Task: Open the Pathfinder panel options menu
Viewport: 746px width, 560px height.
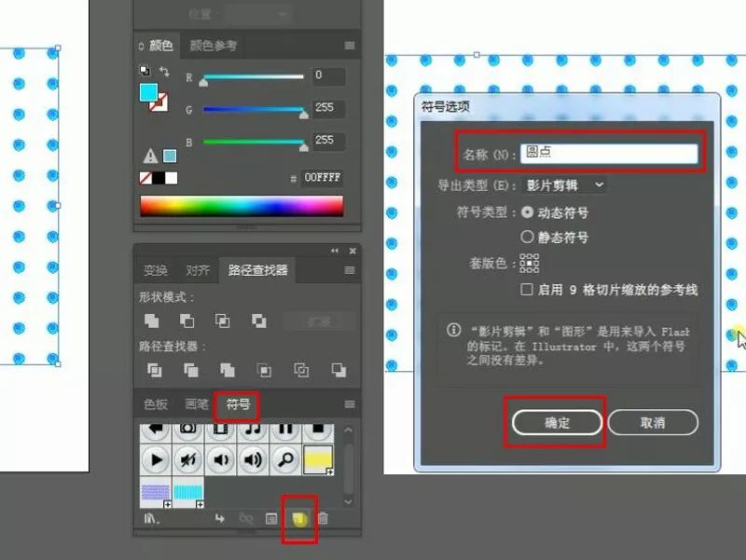Action: pyautogui.click(x=350, y=271)
